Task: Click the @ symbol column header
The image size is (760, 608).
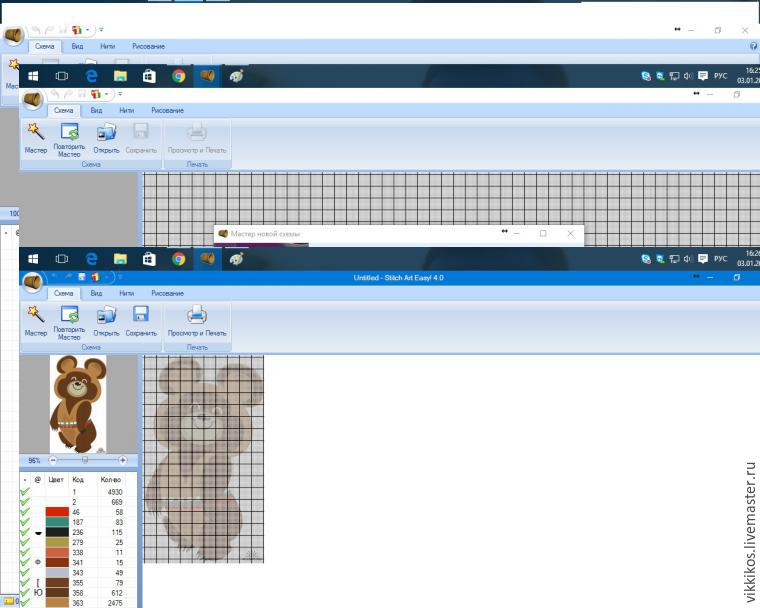Action: point(37,479)
